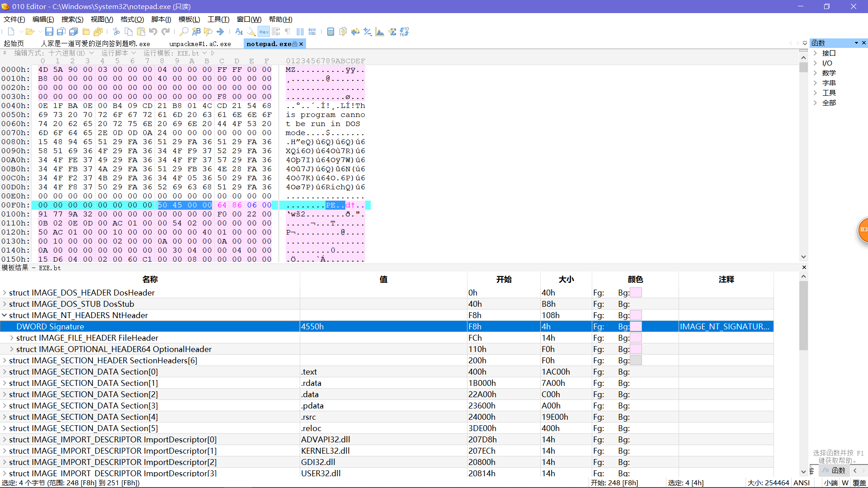Click the Hex edit mode icon
The image size is (868, 488).
pyautogui.click(x=264, y=32)
